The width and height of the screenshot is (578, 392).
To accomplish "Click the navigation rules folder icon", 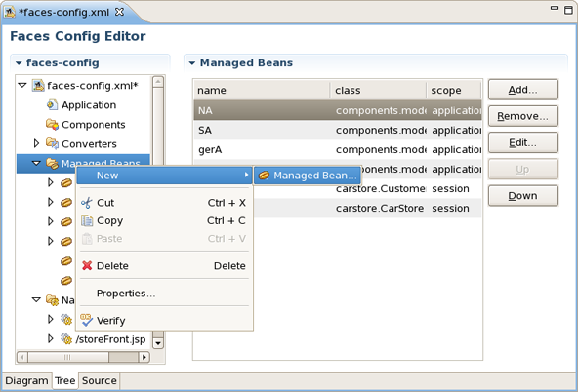I will point(52,300).
